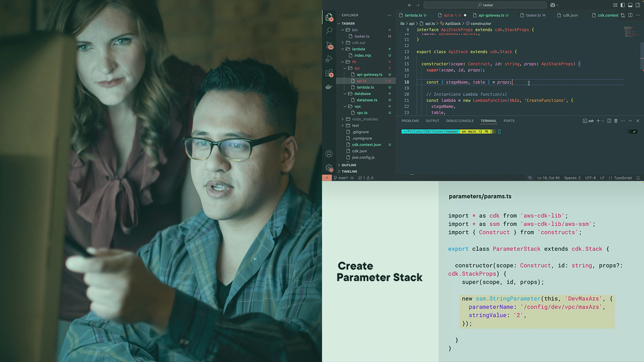The width and height of the screenshot is (644, 362).
Task: Open the Source Control view
Action: coord(329,45)
